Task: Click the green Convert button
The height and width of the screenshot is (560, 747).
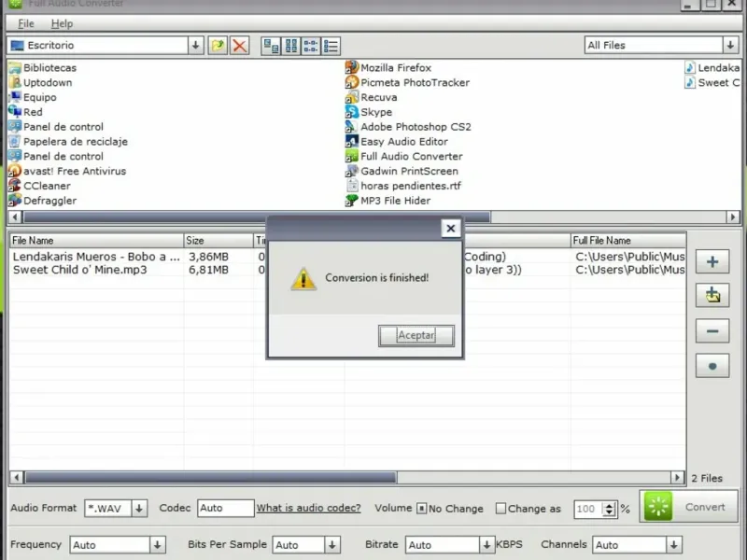Action: (689, 507)
